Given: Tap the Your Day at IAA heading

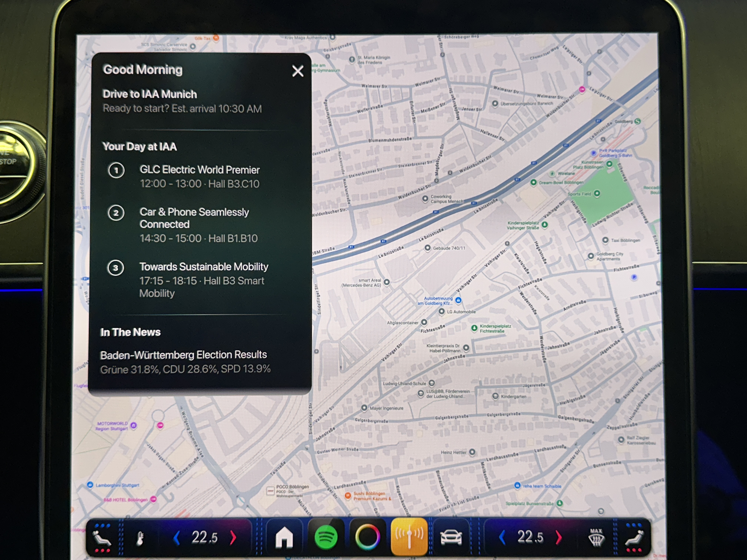Looking at the screenshot, I should (x=140, y=146).
